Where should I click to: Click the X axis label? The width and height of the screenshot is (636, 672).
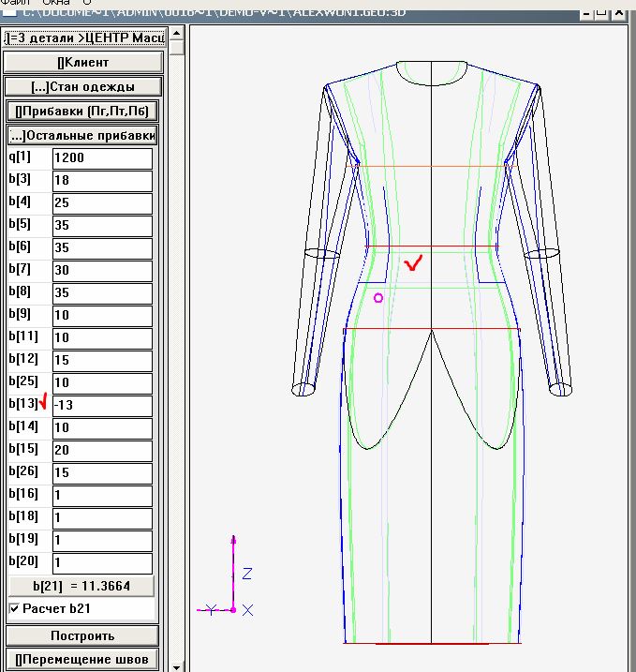[x=247, y=610]
